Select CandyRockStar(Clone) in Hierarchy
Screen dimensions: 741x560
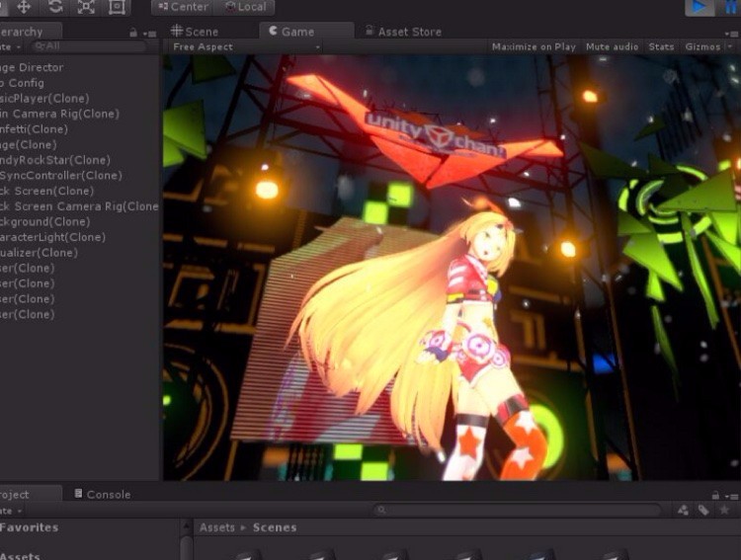(79, 160)
